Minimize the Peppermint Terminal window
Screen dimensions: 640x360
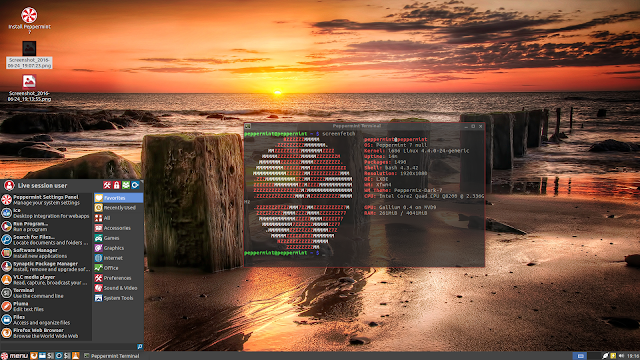click(466, 127)
